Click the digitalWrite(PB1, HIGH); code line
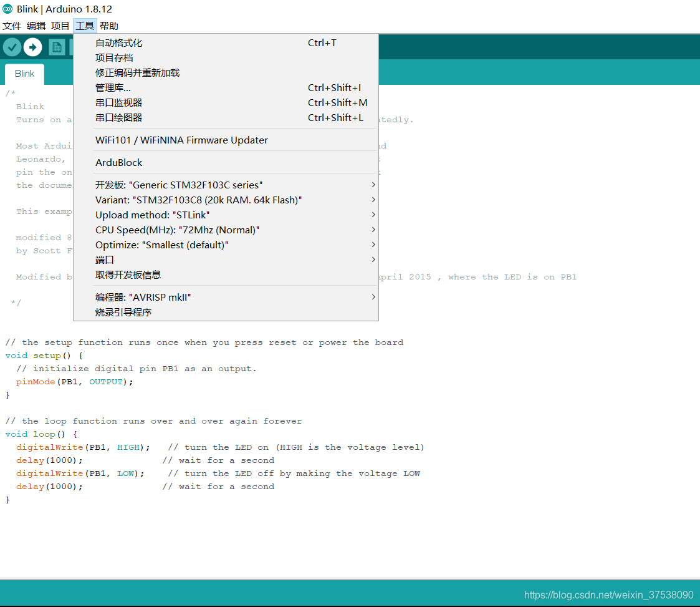 click(x=82, y=447)
